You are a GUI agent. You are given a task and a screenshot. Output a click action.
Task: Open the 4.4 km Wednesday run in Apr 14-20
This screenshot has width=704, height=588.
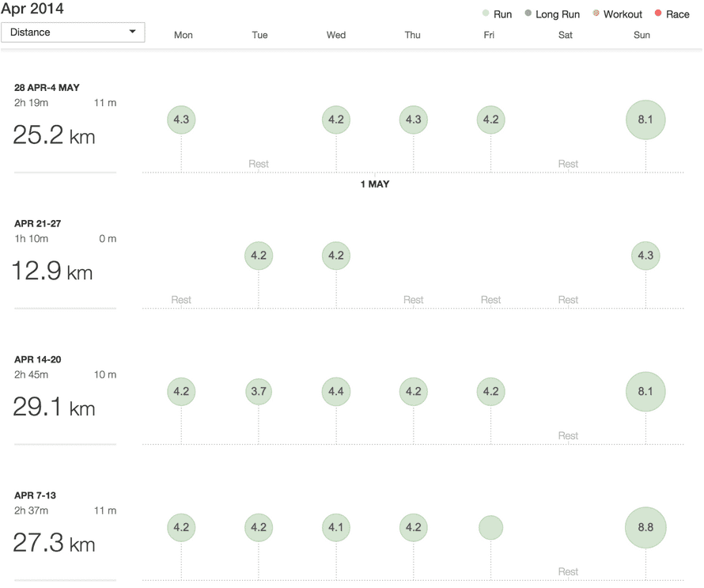click(x=335, y=391)
